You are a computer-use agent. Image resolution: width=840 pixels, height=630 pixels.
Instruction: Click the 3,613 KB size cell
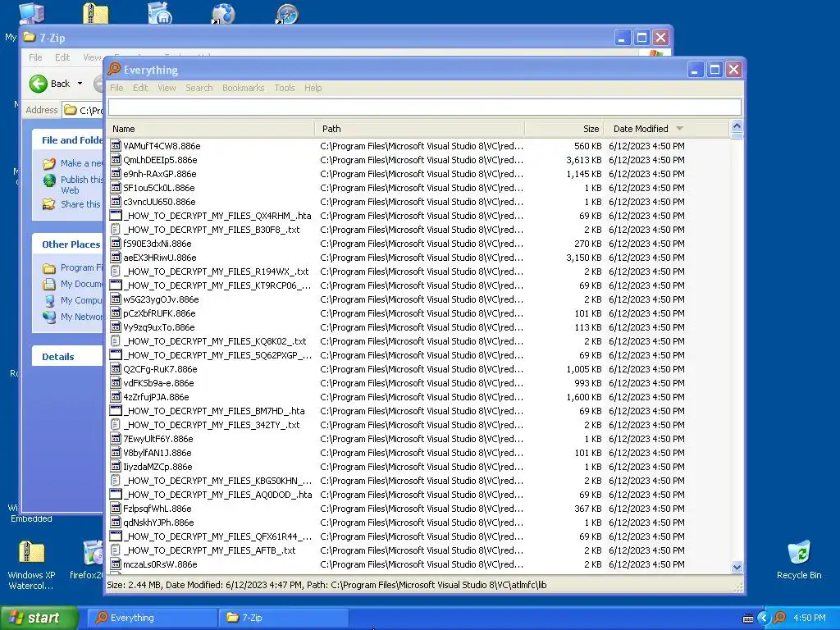point(583,160)
